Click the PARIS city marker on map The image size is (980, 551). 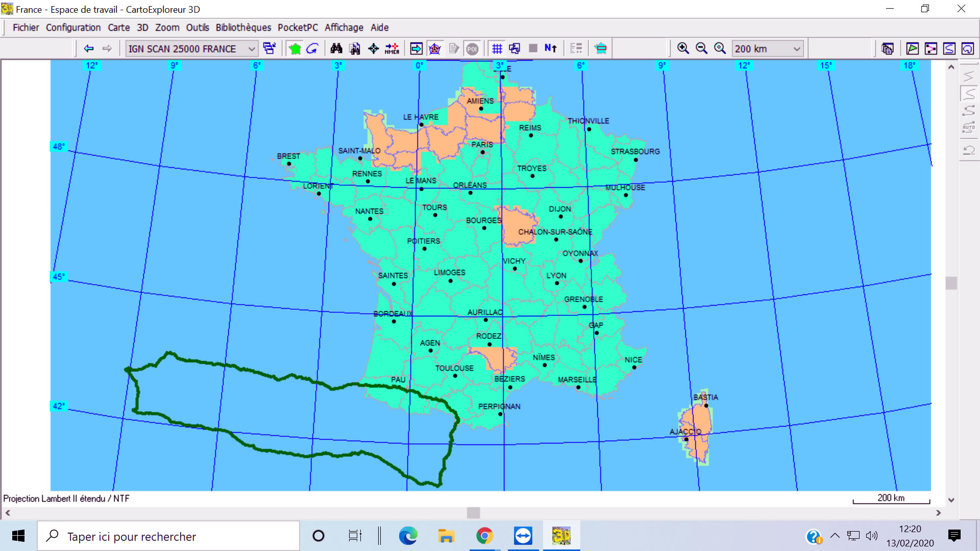coord(482,152)
